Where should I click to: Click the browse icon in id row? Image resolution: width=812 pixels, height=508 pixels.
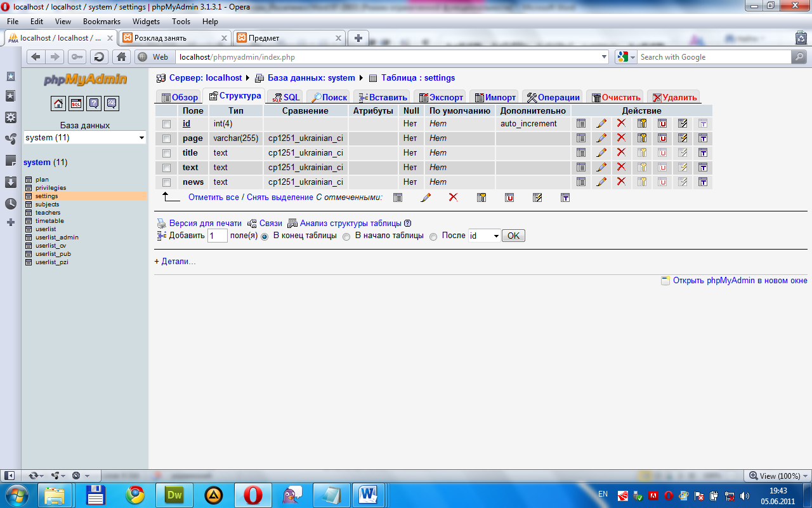tap(581, 124)
